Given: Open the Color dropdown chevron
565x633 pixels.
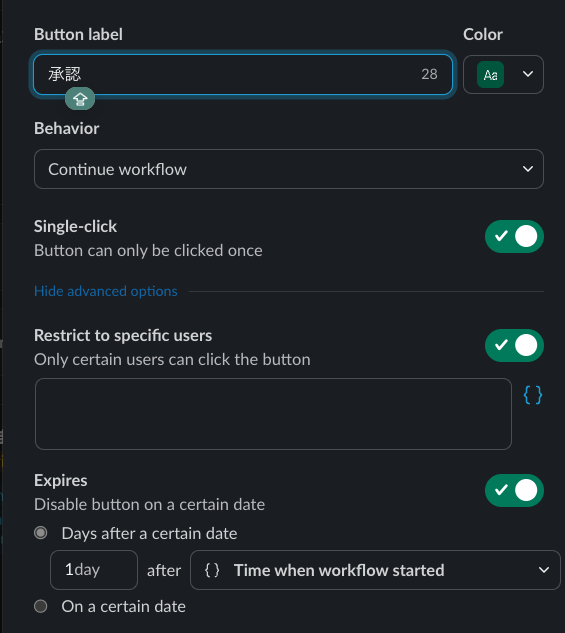Looking at the screenshot, I should 527,74.
